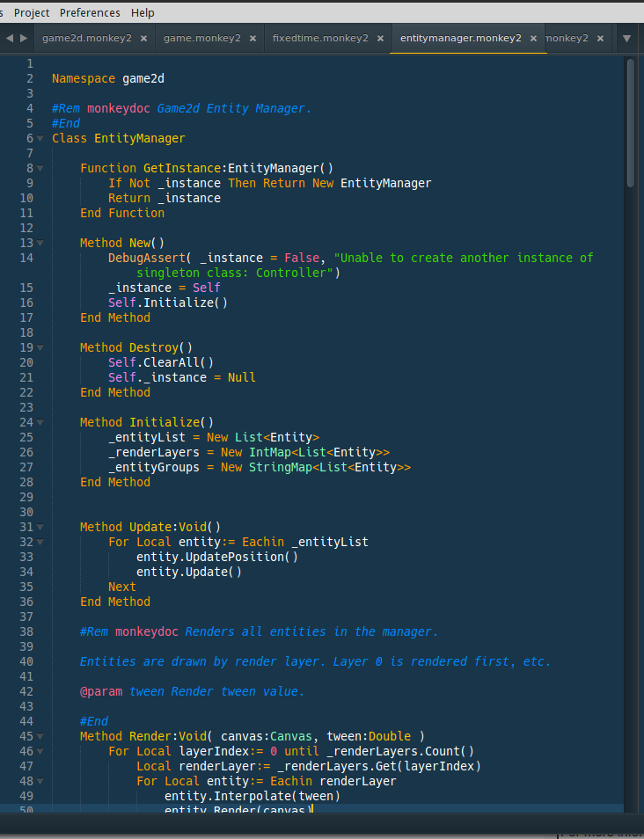This screenshot has width=644, height=839.
Task: Collapse the Class EntityManager fold arrow
Action: tap(40, 139)
